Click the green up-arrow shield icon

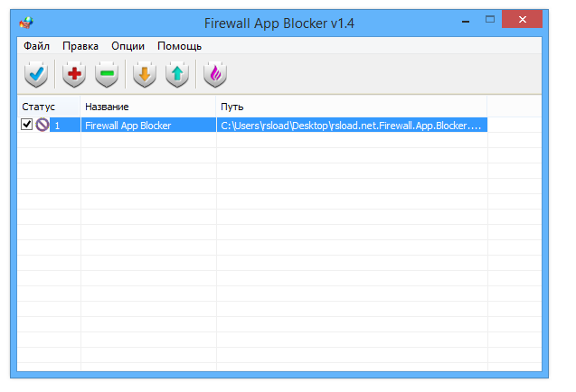[177, 75]
